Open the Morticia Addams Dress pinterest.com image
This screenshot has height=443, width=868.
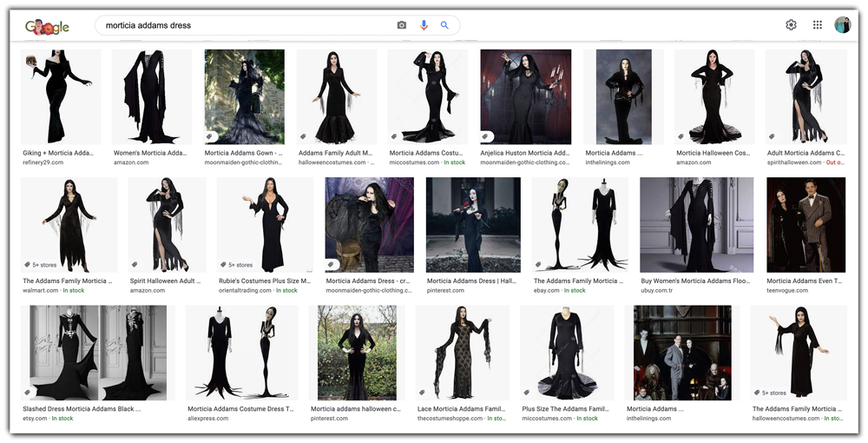click(473, 225)
